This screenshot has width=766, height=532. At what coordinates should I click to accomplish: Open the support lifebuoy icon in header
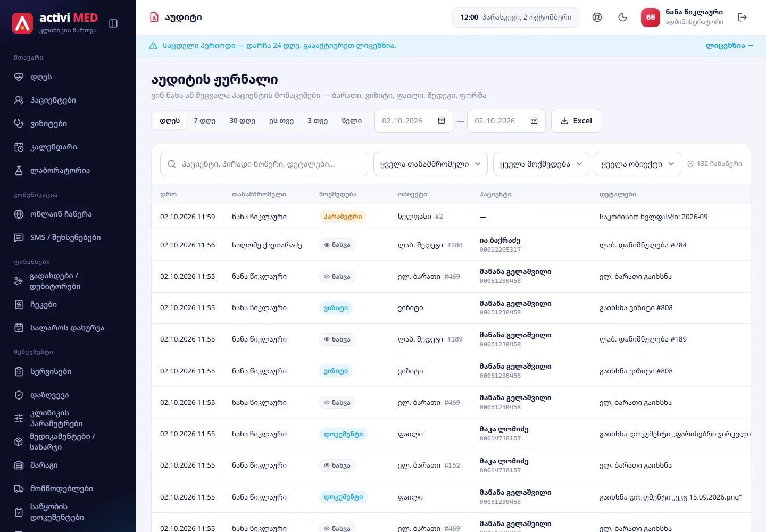597,18
